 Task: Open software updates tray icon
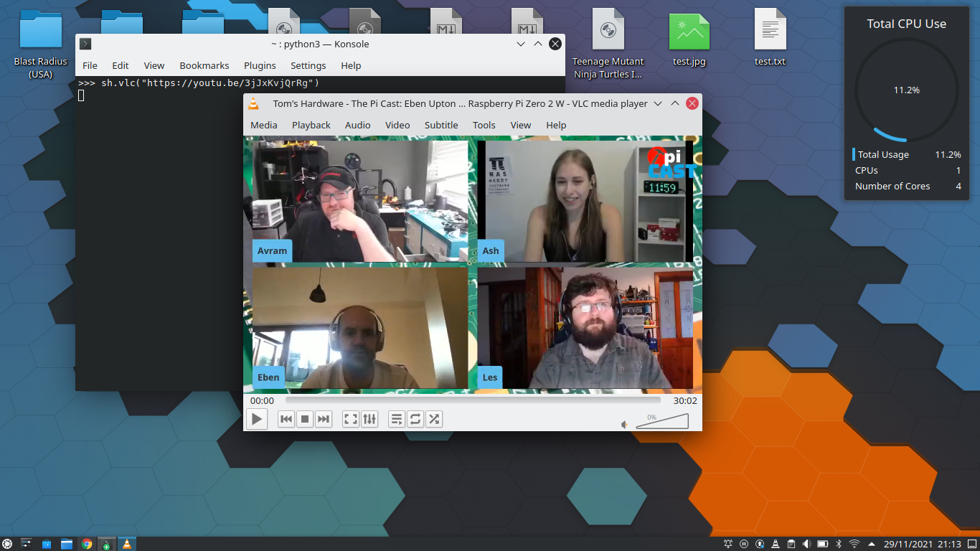point(760,544)
